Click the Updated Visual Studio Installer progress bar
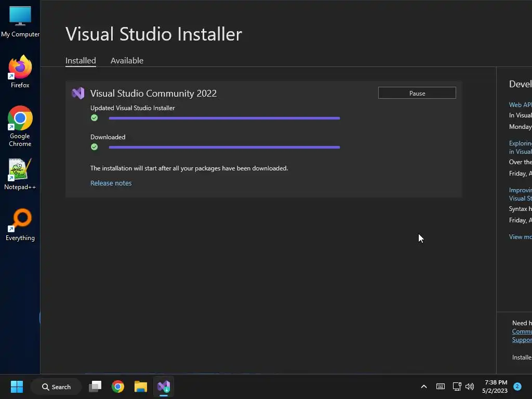The image size is (532, 399). (x=224, y=118)
